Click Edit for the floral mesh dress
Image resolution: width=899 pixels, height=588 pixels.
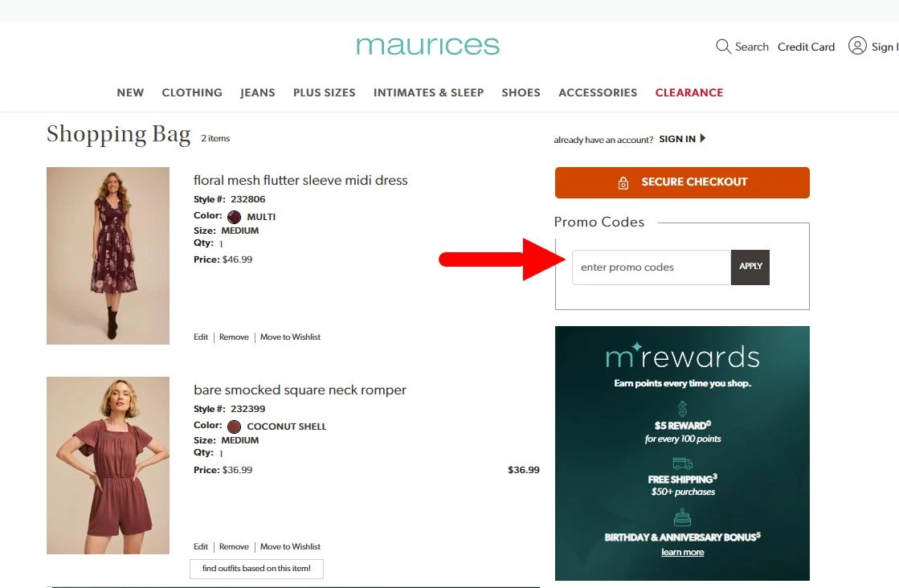[201, 337]
